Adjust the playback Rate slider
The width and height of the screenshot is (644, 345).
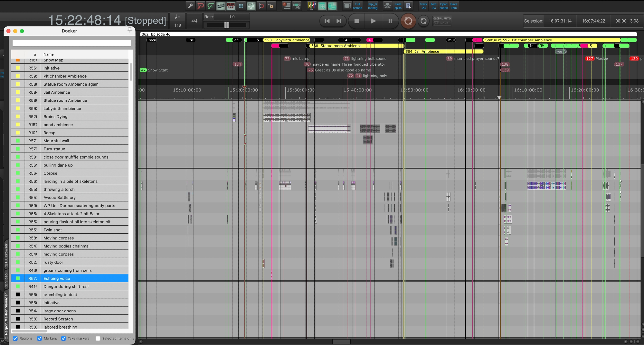tap(227, 25)
